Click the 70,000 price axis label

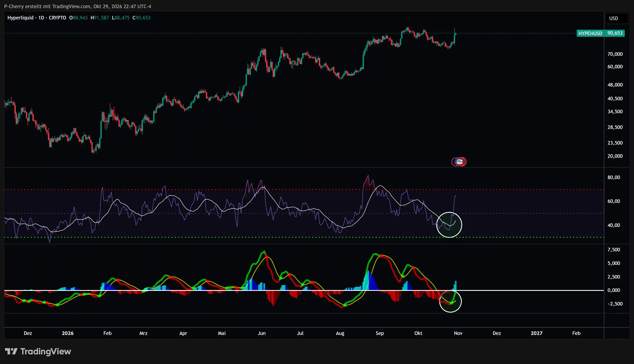615,54
